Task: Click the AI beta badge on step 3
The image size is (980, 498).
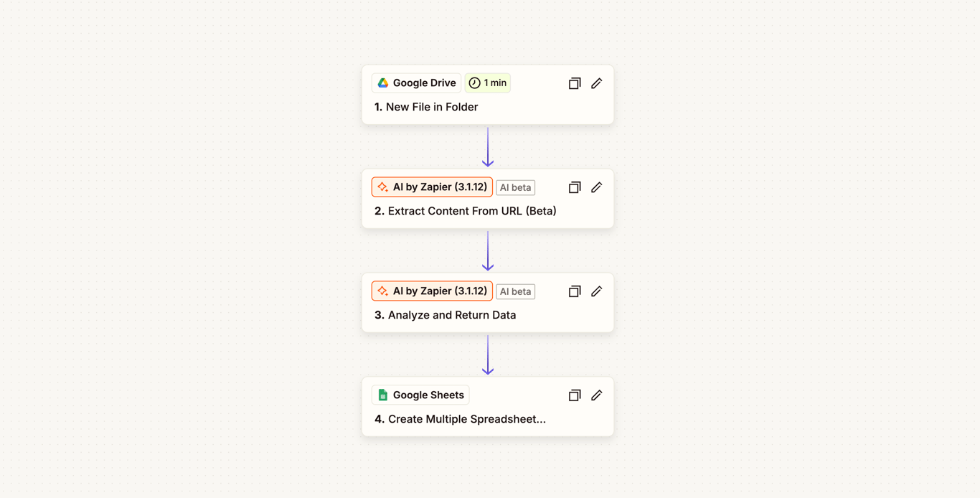Action: pos(515,291)
